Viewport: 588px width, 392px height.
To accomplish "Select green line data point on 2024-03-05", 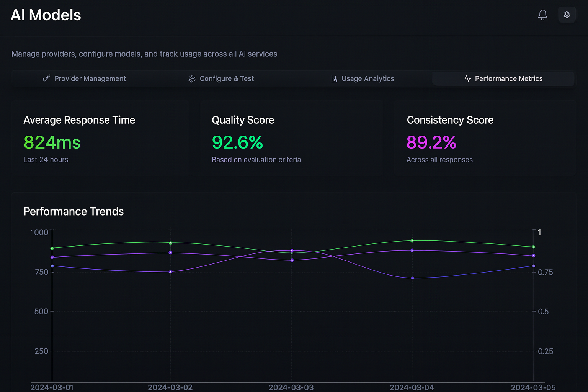I will (534, 247).
